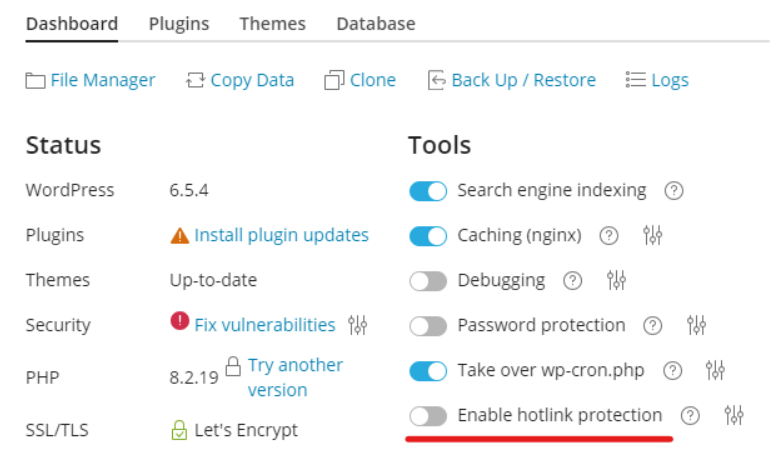Open Take over wp-cron.php settings icon
The image size is (782, 467).
[x=715, y=370]
